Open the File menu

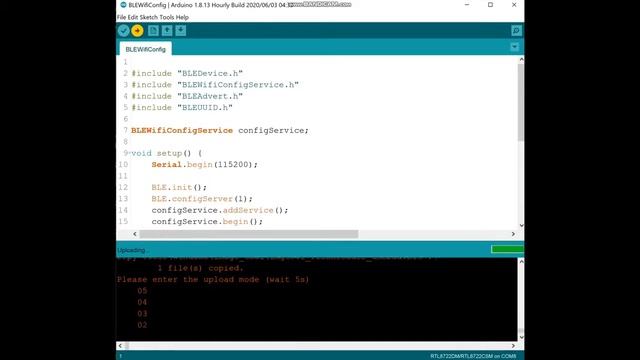[121, 17]
